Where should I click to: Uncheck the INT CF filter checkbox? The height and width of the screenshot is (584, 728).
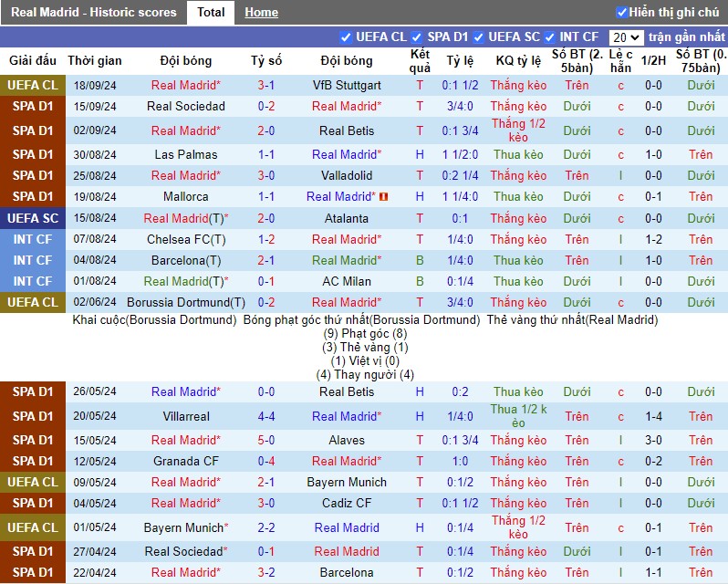click(549, 37)
